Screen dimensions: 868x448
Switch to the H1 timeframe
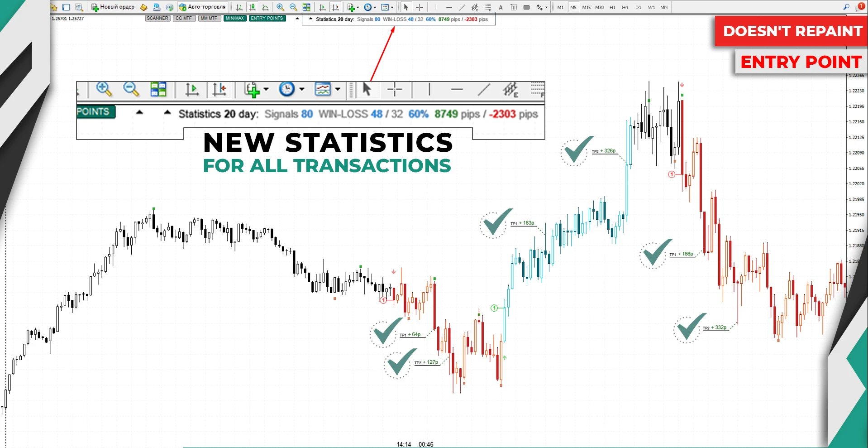point(612,7)
